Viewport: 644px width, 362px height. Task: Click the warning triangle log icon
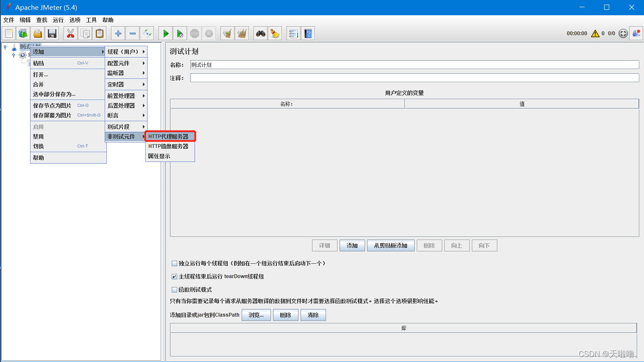595,33
